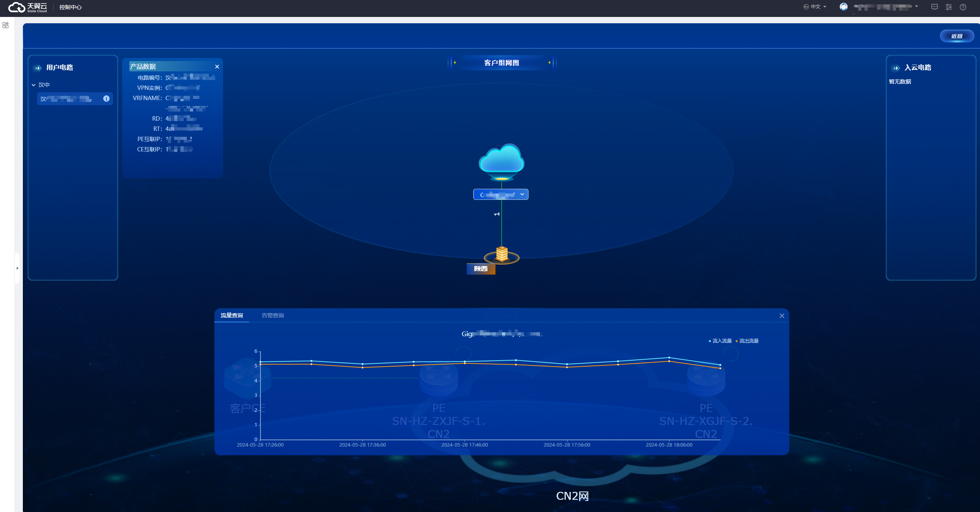Open the services grid icon in sidebar
The image size is (980, 512).
6,25
